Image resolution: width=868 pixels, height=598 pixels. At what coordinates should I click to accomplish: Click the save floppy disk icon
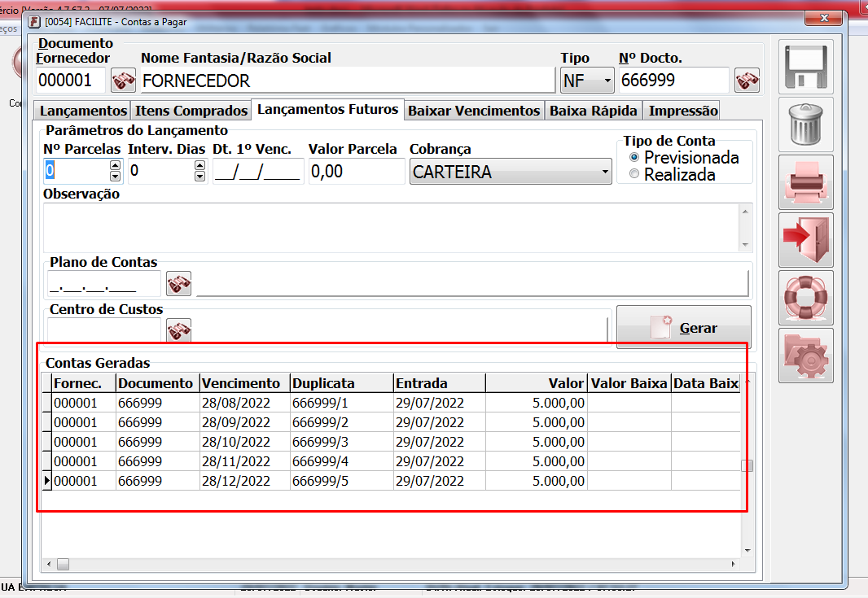pyautogui.click(x=805, y=67)
